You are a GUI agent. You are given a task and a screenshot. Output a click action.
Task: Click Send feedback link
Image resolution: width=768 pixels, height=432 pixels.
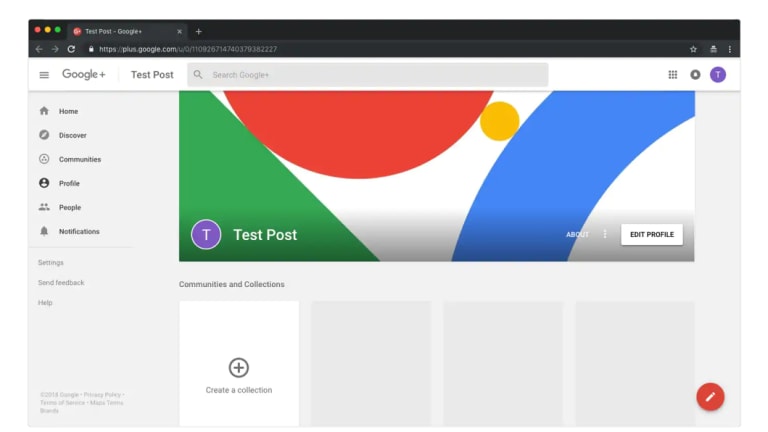pos(61,283)
